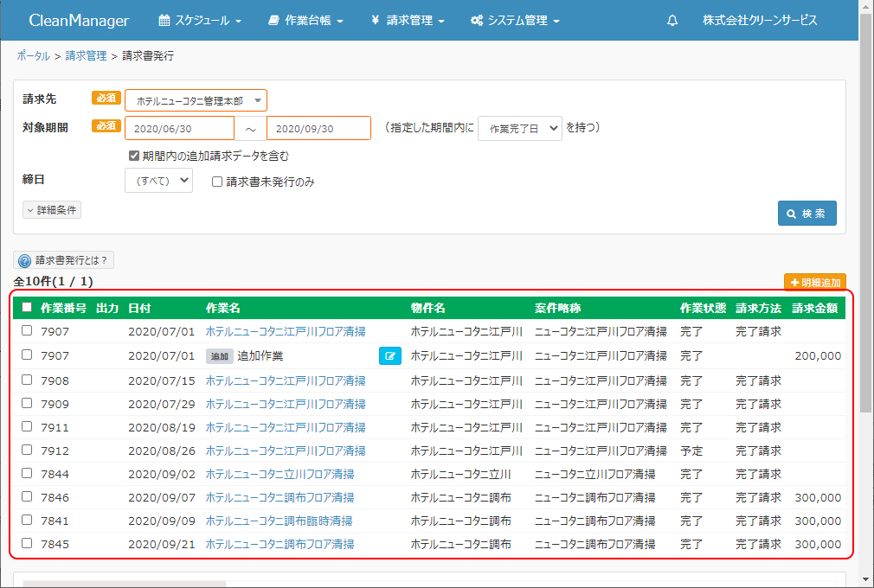874x588 pixels.
Task: Click the blue edit icon on 追加作業 row
Action: [x=390, y=355]
